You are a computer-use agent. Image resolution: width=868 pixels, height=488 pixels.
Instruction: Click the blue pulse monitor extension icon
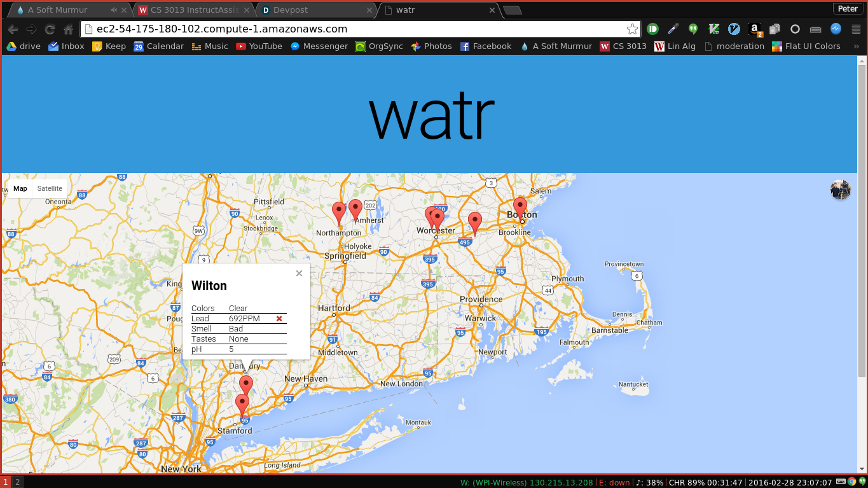click(836, 29)
